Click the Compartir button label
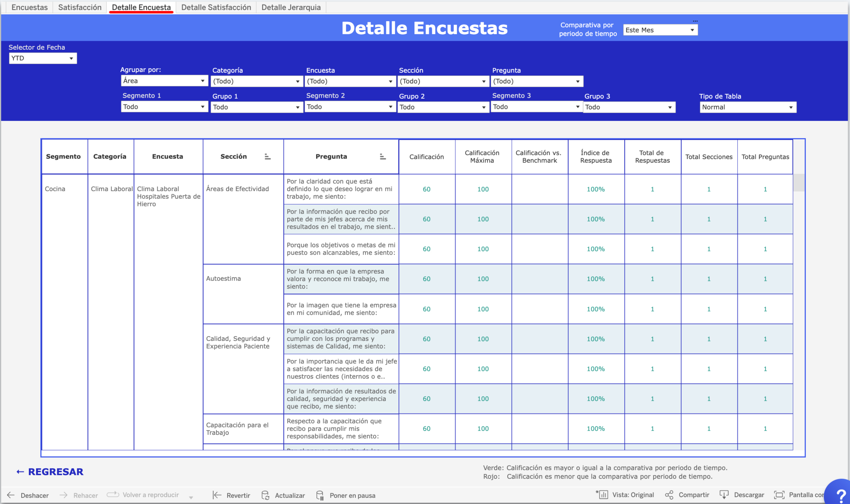850x504 pixels. pyautogui.click(x=694, y=495)
